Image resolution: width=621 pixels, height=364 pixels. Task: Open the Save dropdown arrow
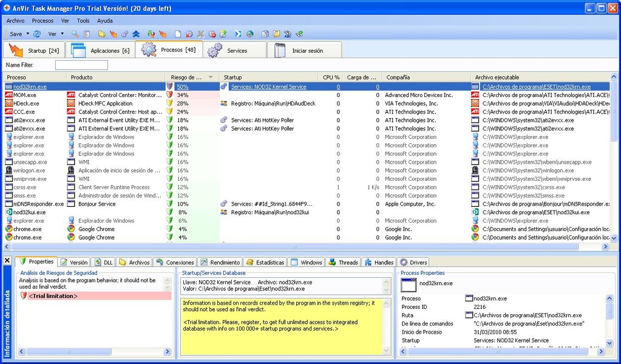point(29,34)
